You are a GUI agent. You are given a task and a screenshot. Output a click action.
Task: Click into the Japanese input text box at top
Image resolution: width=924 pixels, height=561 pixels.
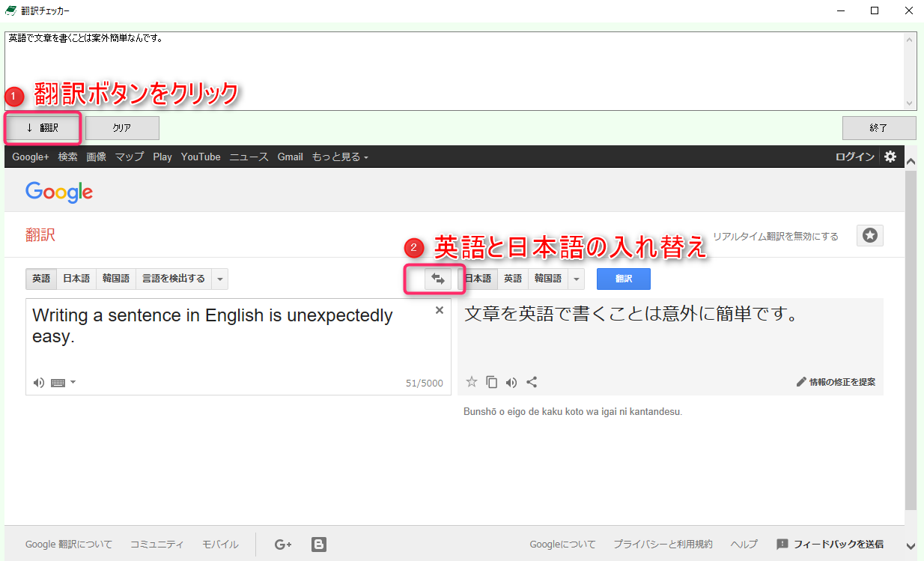tap(455, 70)
